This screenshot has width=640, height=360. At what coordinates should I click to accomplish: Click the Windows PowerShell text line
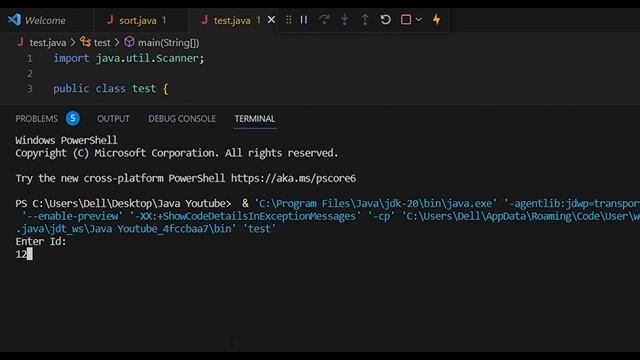66,140
